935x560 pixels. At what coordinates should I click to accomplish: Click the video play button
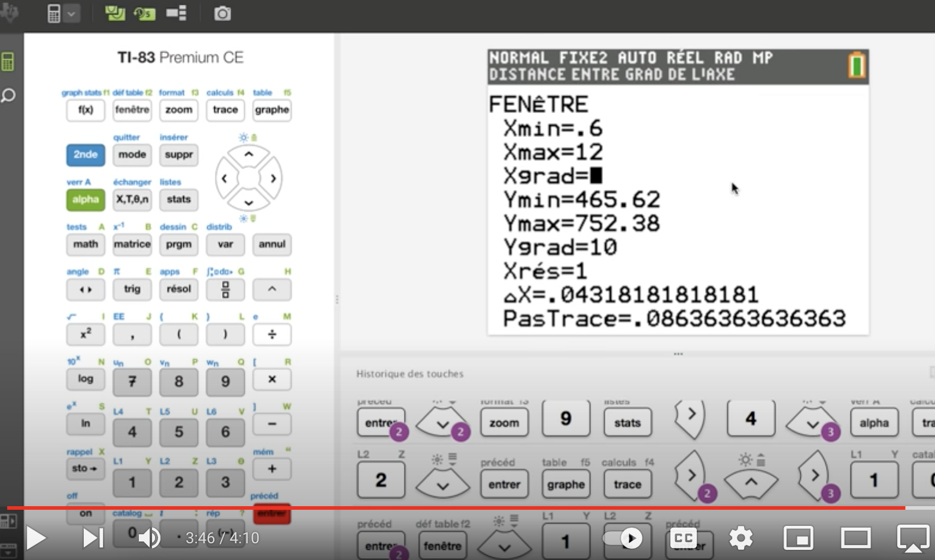click(36, 538)
